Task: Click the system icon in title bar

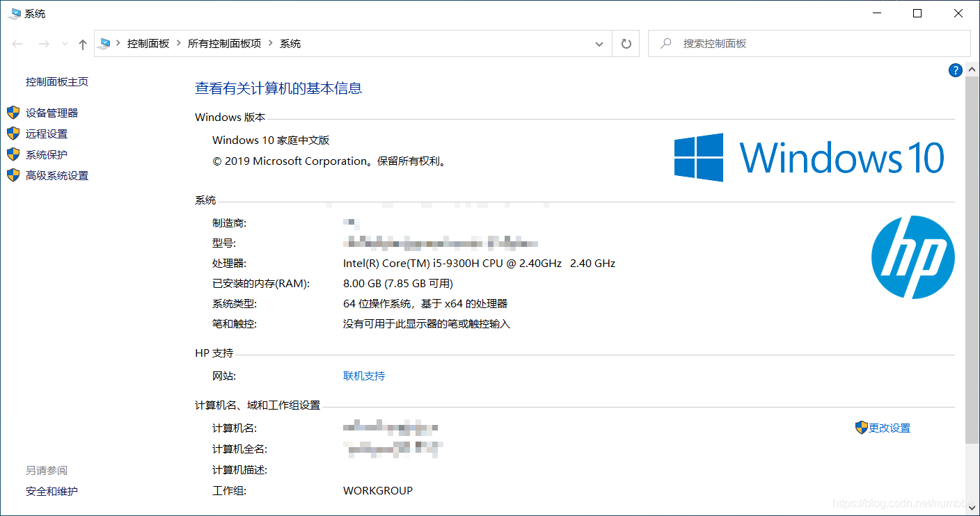Action: click(14, 13)
